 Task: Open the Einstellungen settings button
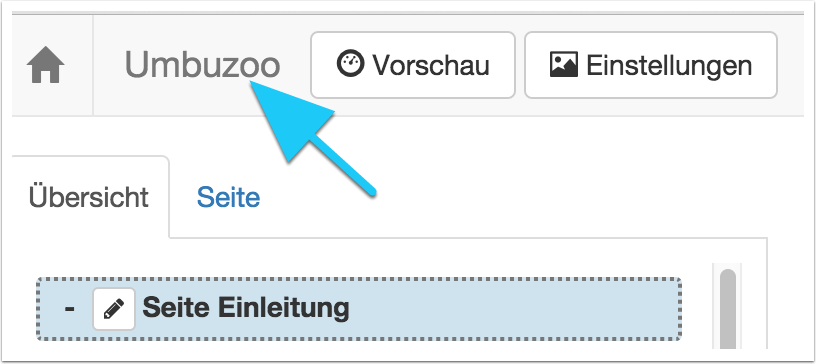click(651, 65)
